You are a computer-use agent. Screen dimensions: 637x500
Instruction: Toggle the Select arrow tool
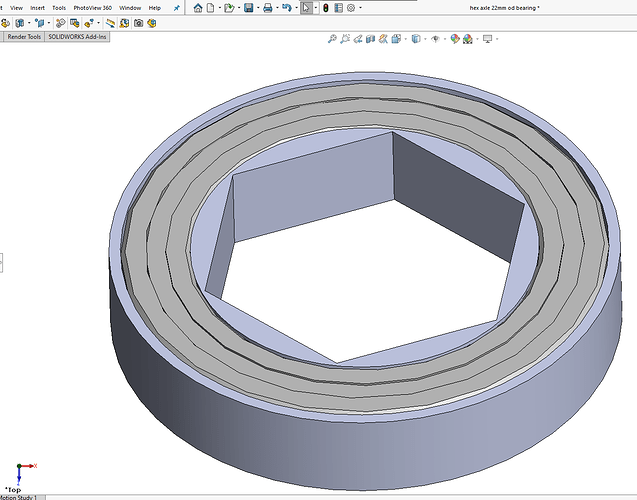coord(306,8)
